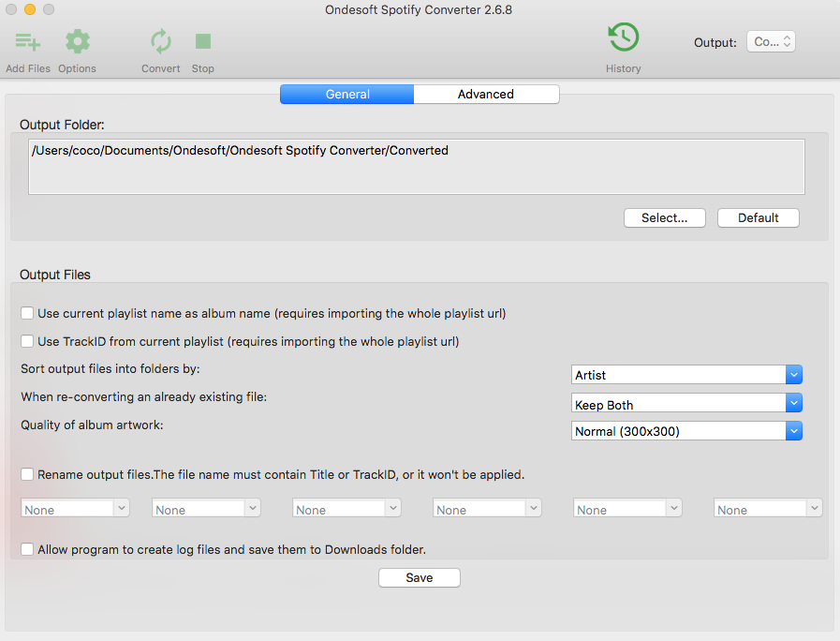Switch to the General tab
The width and height of the screenshot is (840, 641).
347,95
